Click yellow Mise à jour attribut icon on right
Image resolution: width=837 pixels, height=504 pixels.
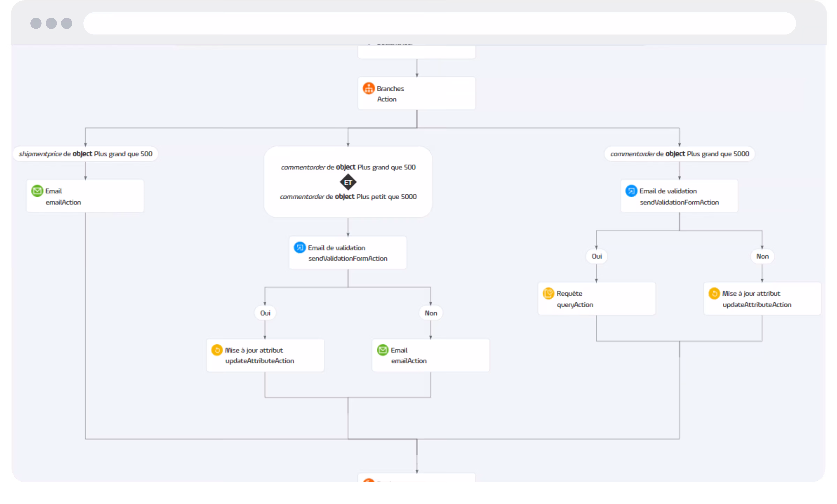[714, 293]
